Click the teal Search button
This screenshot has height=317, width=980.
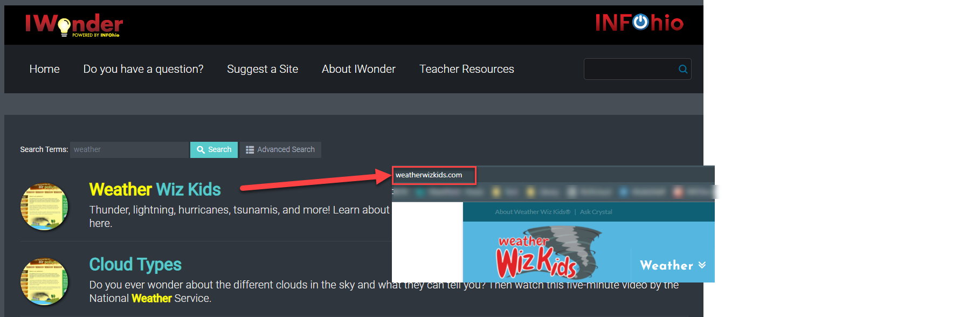click(214, 149)
